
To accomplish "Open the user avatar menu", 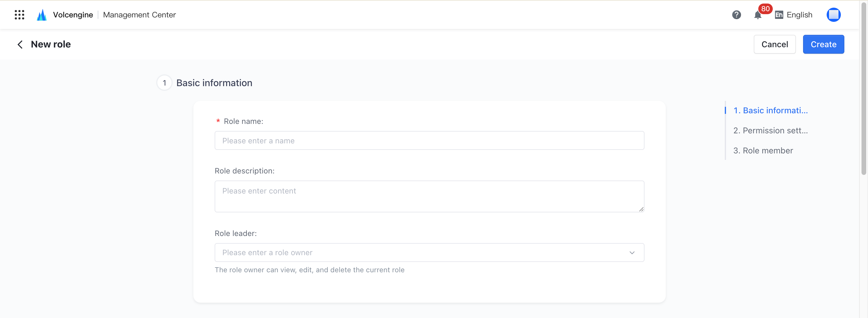I will click(x=833, y=15).
